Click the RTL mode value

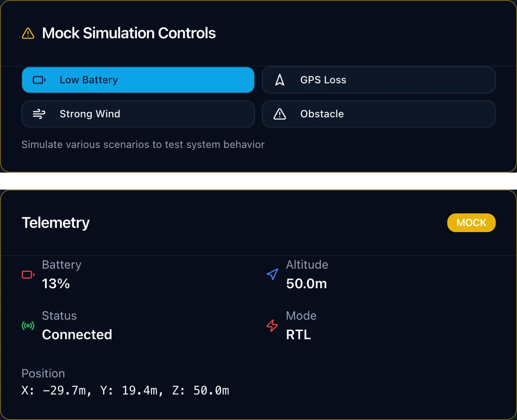pos(298,335)
